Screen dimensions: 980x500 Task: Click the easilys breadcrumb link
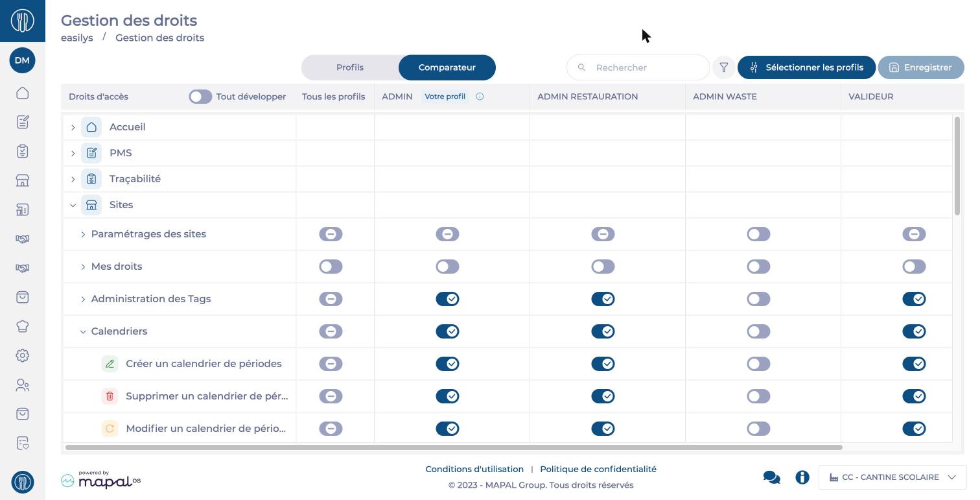(77, 38)
